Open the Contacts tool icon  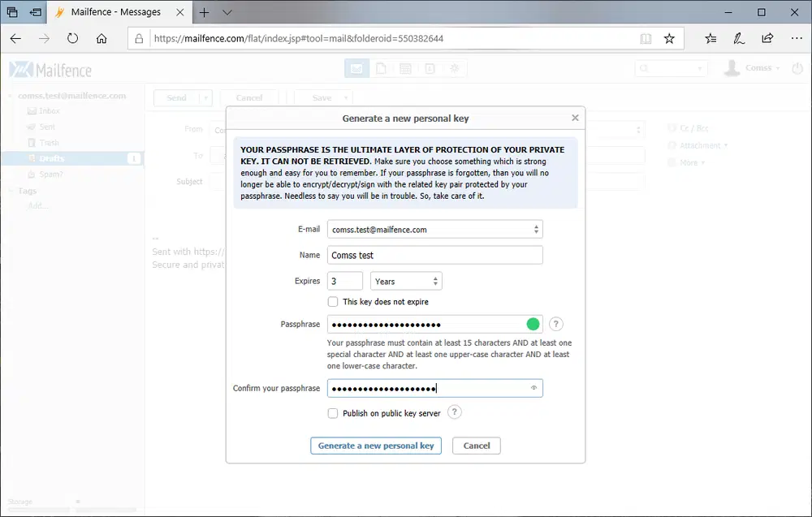(x=430, y=68)
